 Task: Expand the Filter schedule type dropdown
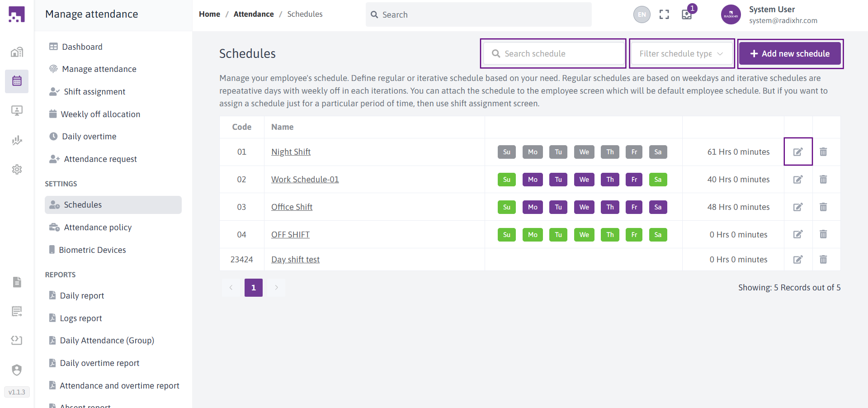[x=681, y=54]
